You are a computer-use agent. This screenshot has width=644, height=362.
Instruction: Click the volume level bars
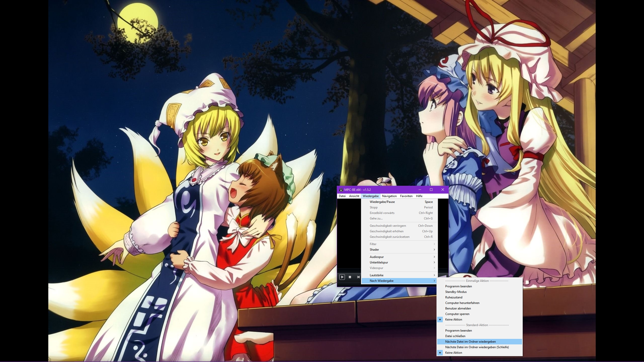point(443,276)
